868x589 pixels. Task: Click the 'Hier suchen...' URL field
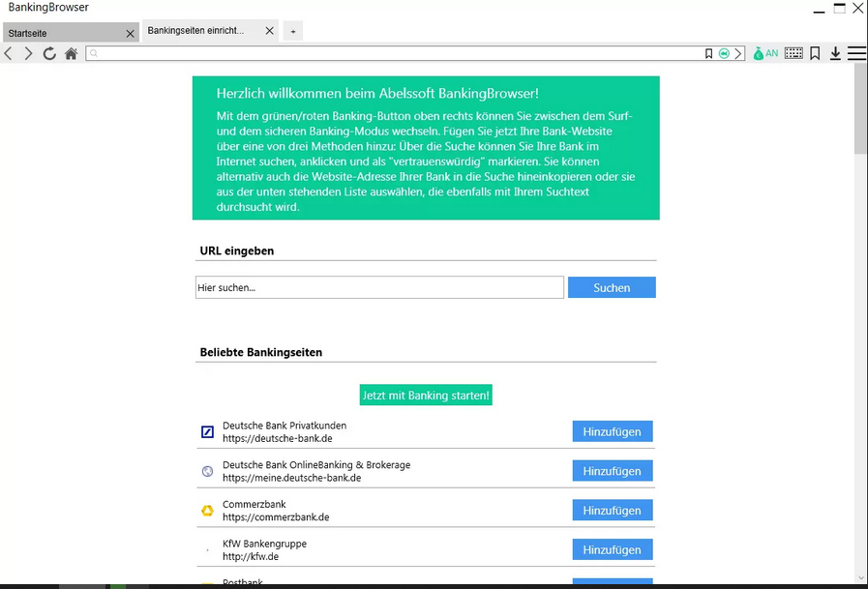(379, 287)
